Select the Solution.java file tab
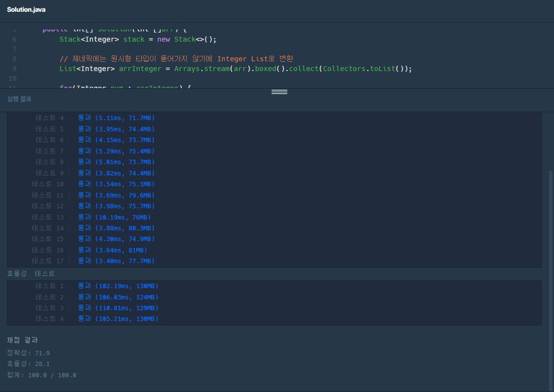Screen dimensions: 554x392 (x=26, y=9)
